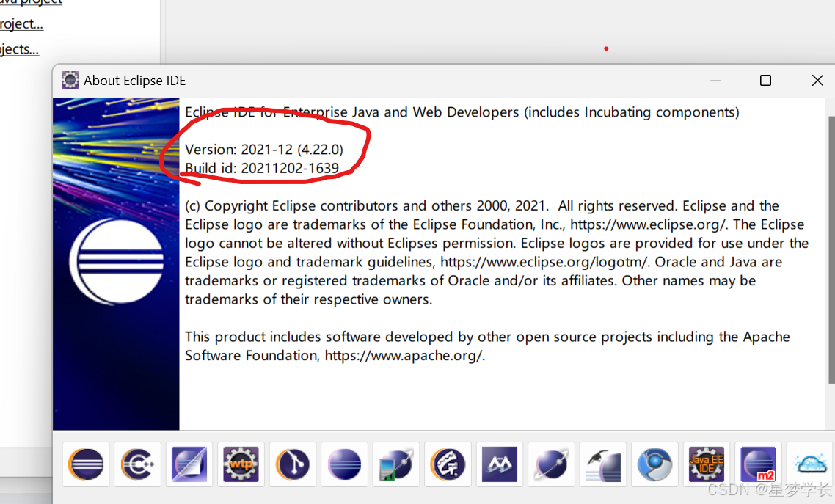Open the https://www.apache.org/ link
Screen dimensions: 835x504
404,356
